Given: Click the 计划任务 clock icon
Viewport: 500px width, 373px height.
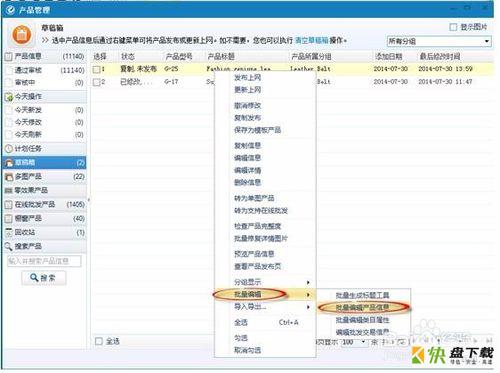Looking at the screenshot, I should coord(9,149).
